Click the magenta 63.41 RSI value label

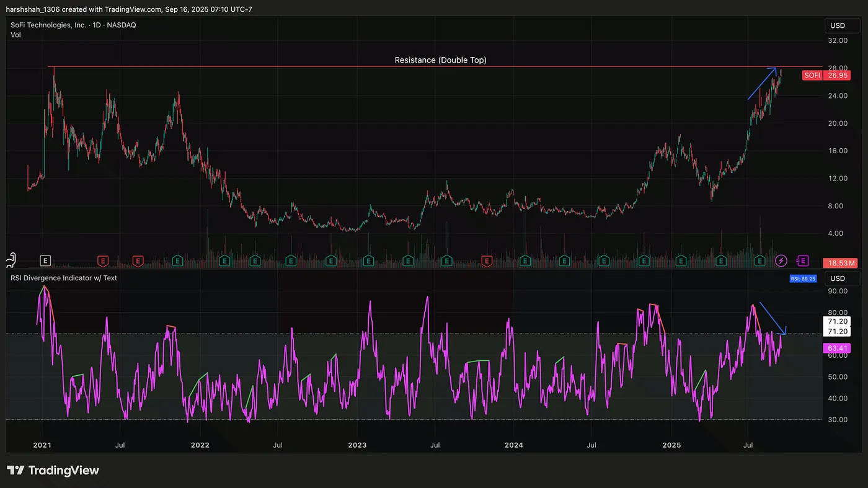[x=838, y=348]
